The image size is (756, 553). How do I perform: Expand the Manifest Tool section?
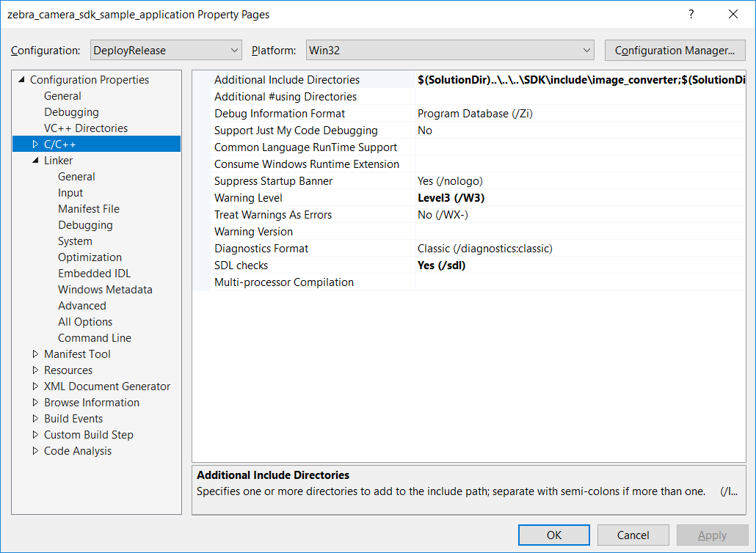[34, 354]
